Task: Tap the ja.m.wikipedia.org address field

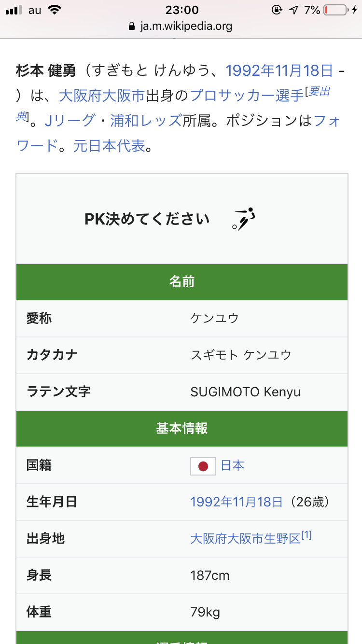Action: click(x=186, y=26)
